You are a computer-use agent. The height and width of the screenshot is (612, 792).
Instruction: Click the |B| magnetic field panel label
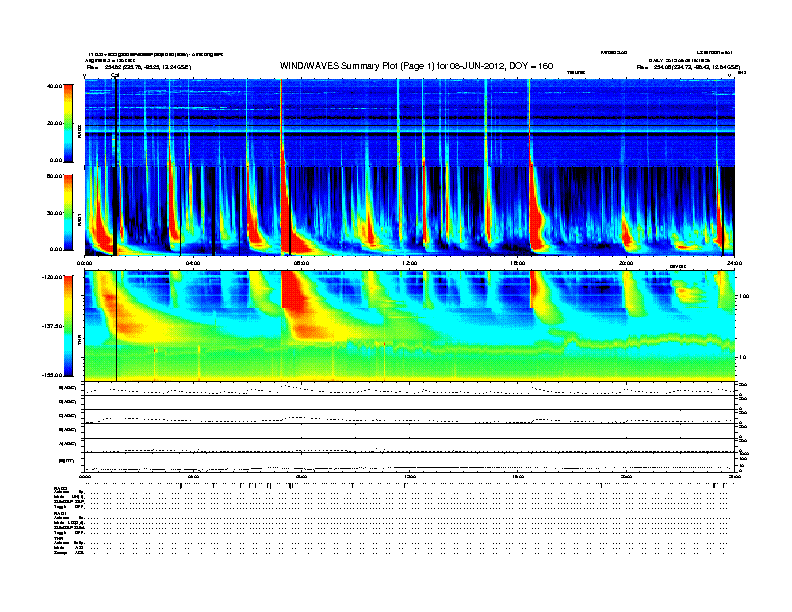66,461
